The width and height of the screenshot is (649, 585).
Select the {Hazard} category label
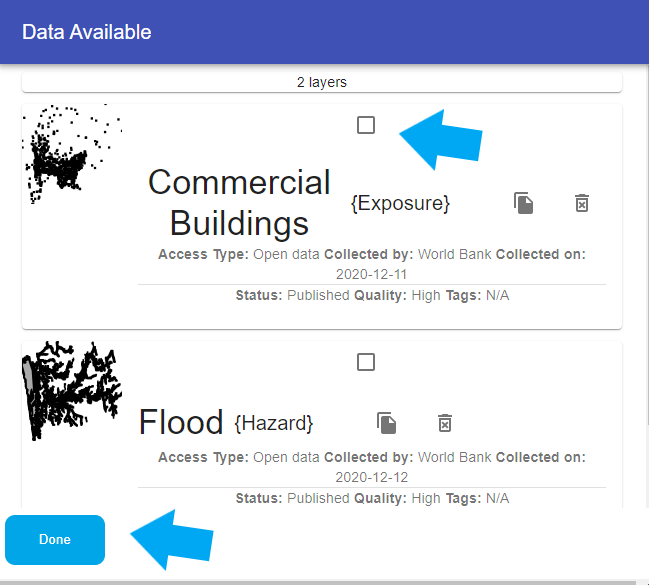(274, 423)
